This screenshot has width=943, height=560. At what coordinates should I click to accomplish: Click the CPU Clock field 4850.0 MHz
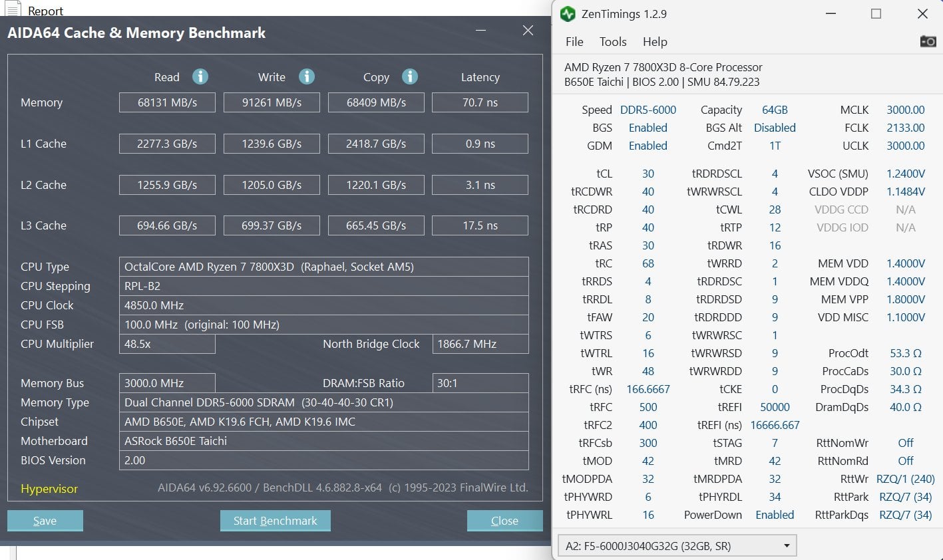[x=324, y=305]
